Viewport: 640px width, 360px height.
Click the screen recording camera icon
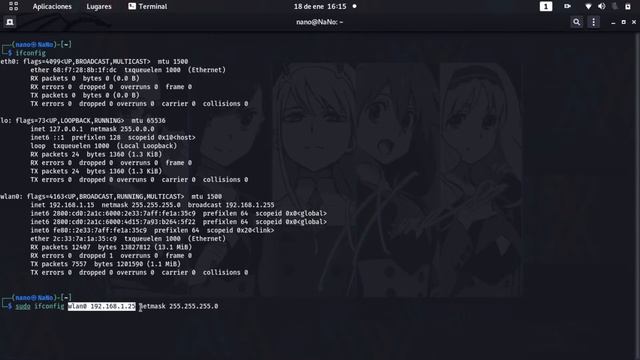coord(567,6)
